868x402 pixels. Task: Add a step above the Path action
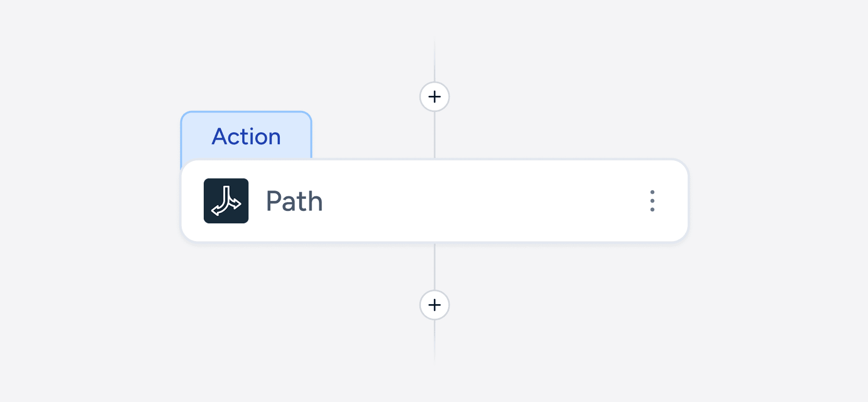pyautogui.click(x=435, y=97)
